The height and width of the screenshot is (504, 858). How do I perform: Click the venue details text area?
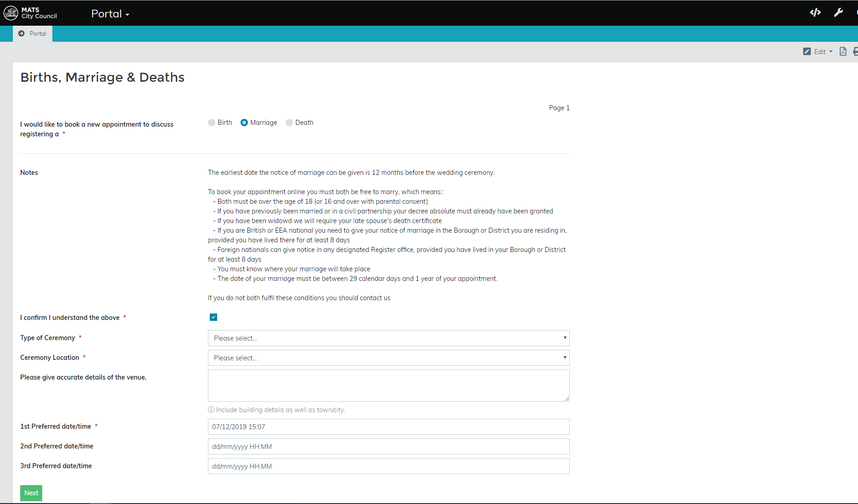click(388, 386)
